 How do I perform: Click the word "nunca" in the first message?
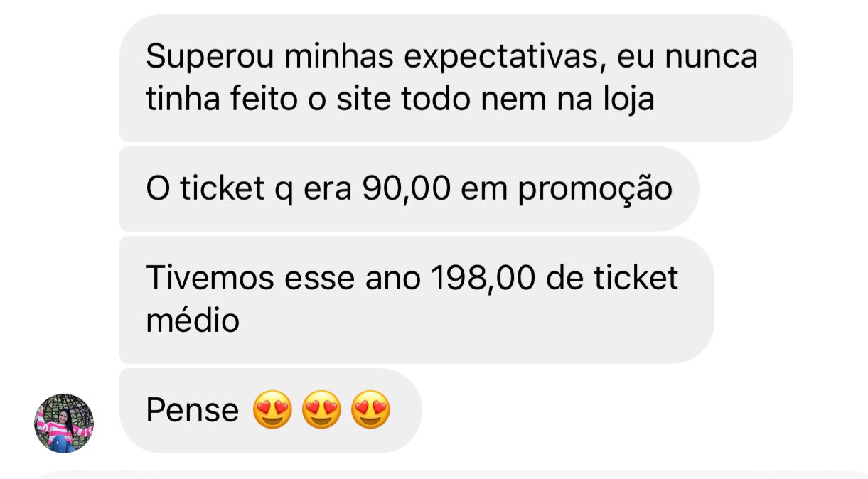(712, 58)
